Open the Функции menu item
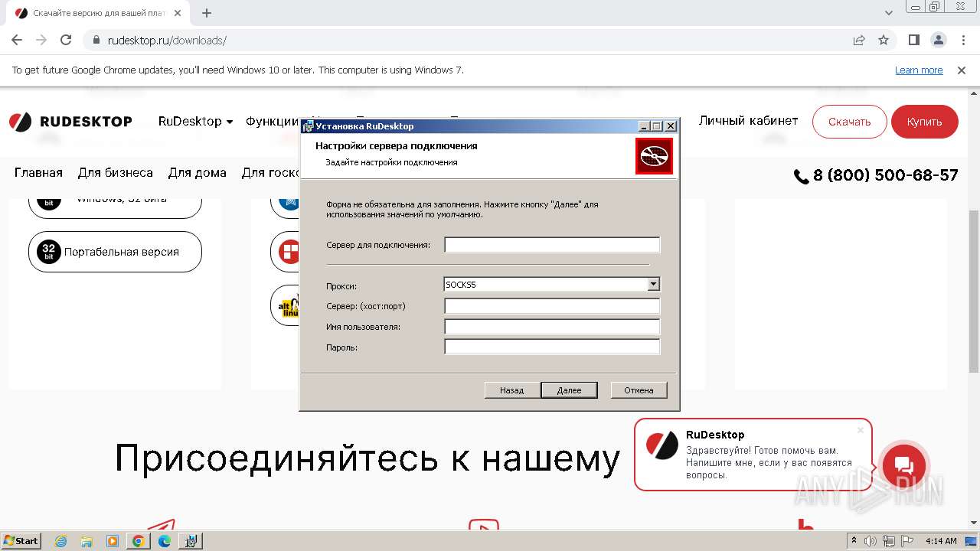The width and height of the screenshot is (980, 551). tap(273, 121)
